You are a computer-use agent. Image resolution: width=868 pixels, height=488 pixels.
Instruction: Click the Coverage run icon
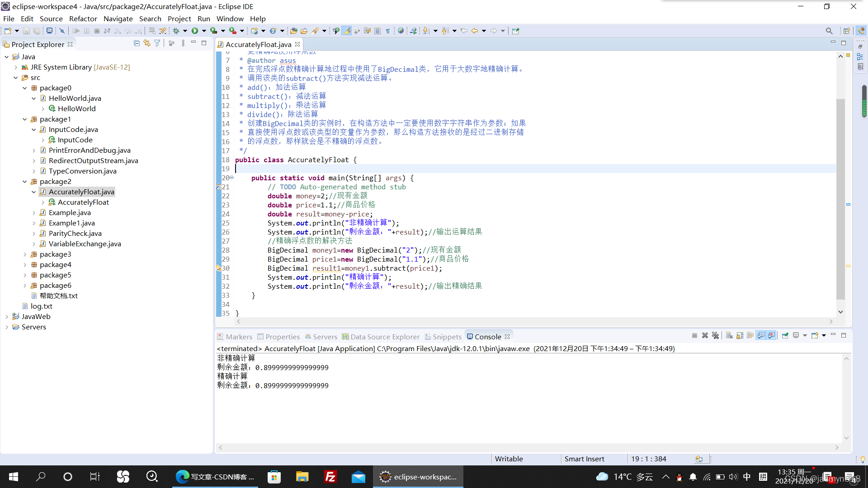pos(213,31)
